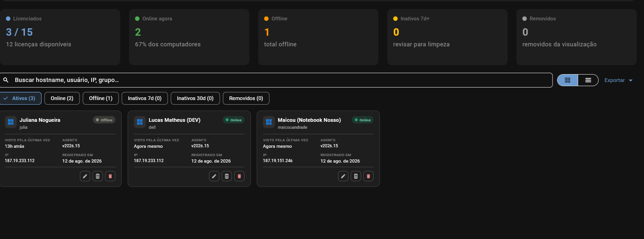Click '12 licenças disponíveis' text
This screenshot has width=644, height=239.
[x=39, y=44]
